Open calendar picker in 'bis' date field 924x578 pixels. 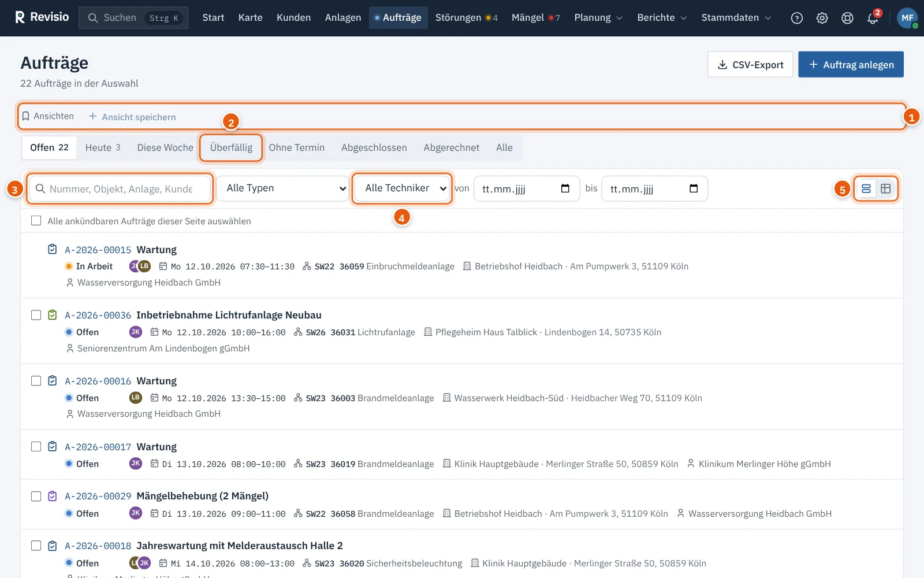point(694,188)
